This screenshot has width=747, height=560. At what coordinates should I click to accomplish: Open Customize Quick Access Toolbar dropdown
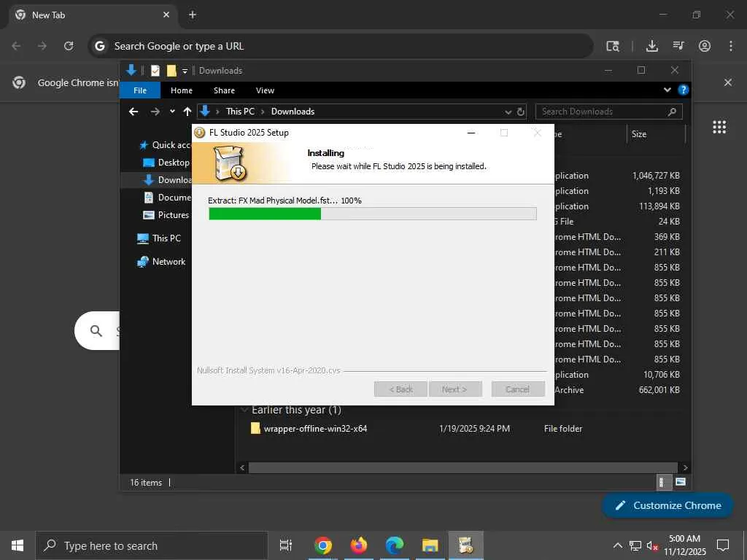[x=185, y=71]
